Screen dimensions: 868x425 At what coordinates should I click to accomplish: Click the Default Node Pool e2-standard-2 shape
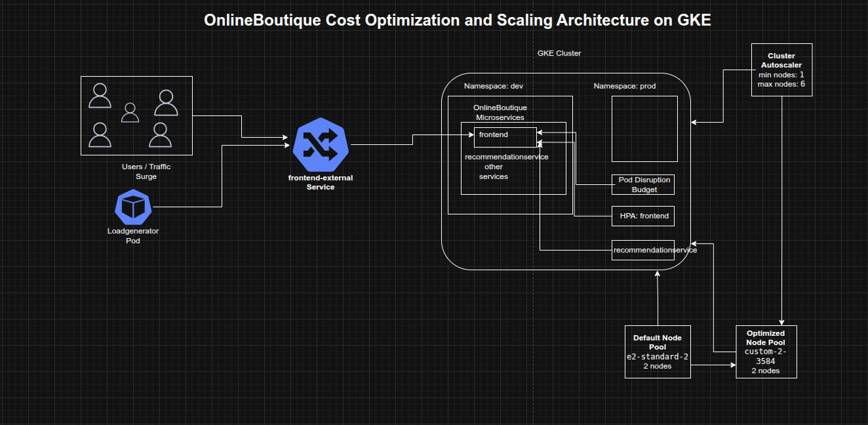[x=658, y=352]
